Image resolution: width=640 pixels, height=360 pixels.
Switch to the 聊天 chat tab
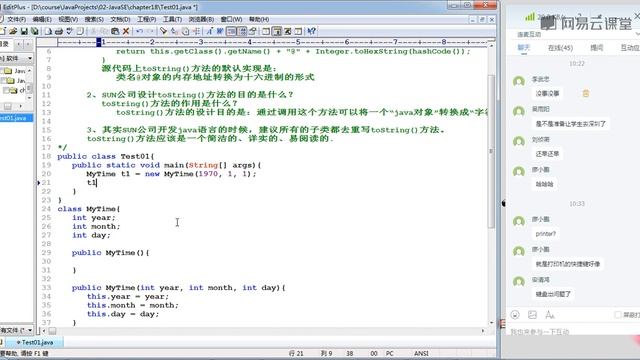pos(523,48)
